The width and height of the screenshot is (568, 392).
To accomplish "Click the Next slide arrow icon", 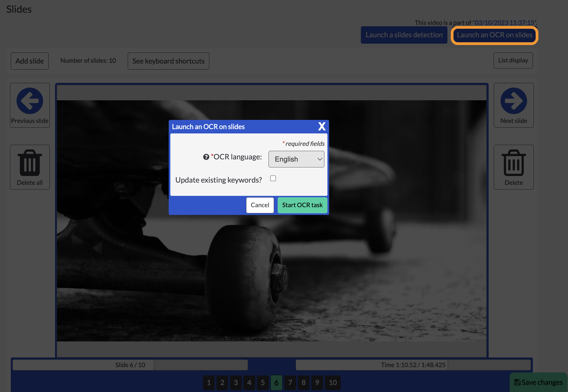I will (x=514, y=101).
